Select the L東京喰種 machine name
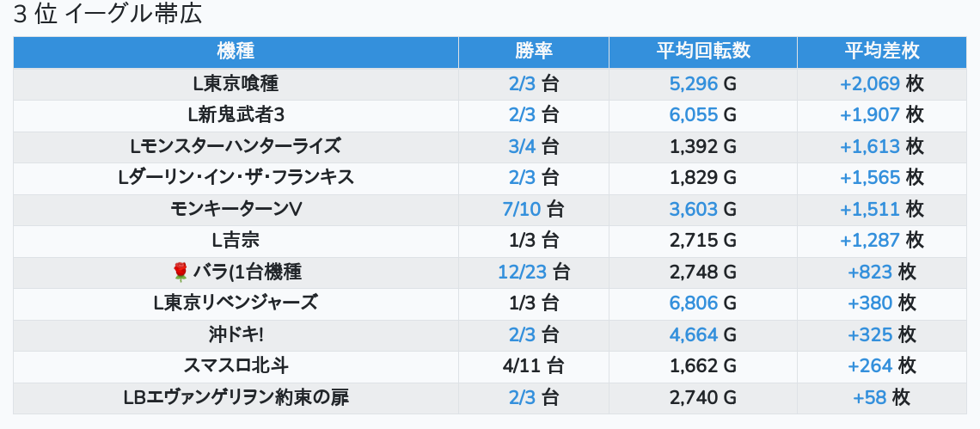The image size is (980, 429). [x=236, y=83]
